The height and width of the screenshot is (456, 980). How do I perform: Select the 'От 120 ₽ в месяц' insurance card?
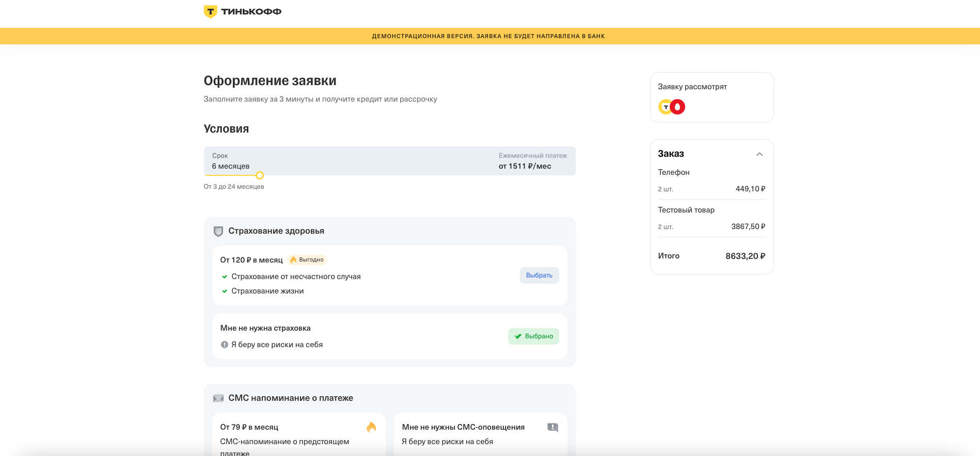coord(390,275)
